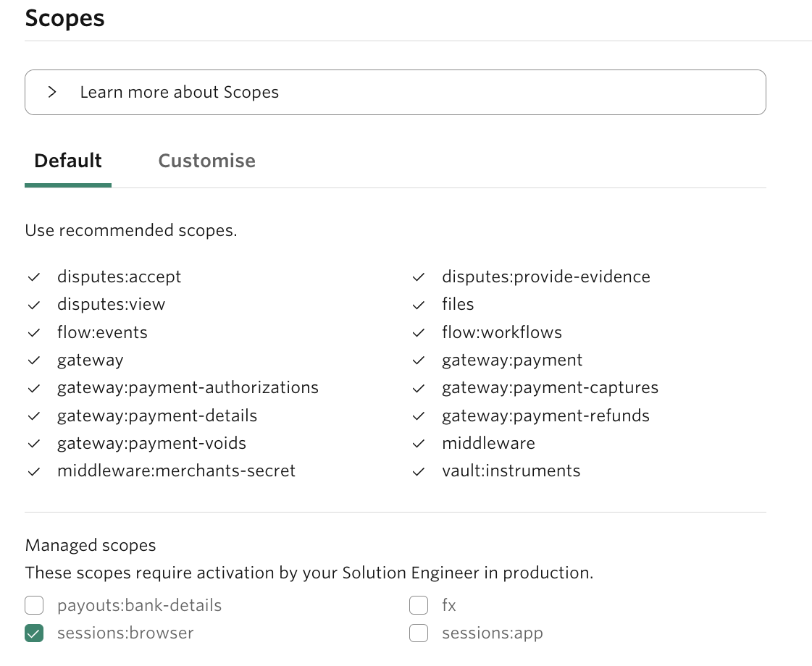Click the checkmark next to flow:workflows

click(418, 333)
